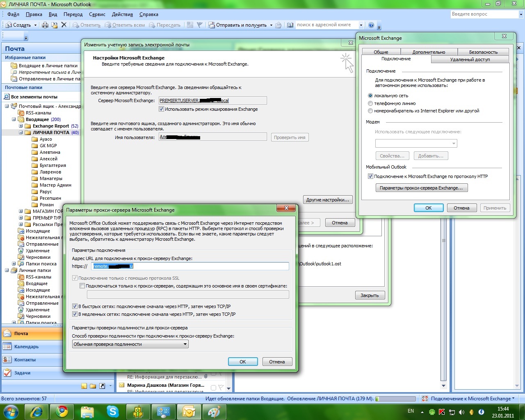Screen dimensions: 525x420
Task: Click the Paint palette icon on taskbar
Action: click(215, 412)
